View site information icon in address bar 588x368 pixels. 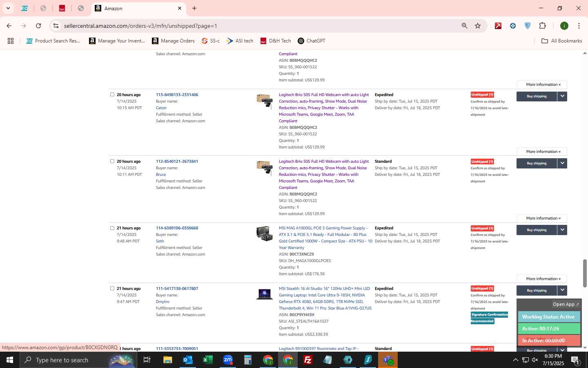[x=56, y=26]
